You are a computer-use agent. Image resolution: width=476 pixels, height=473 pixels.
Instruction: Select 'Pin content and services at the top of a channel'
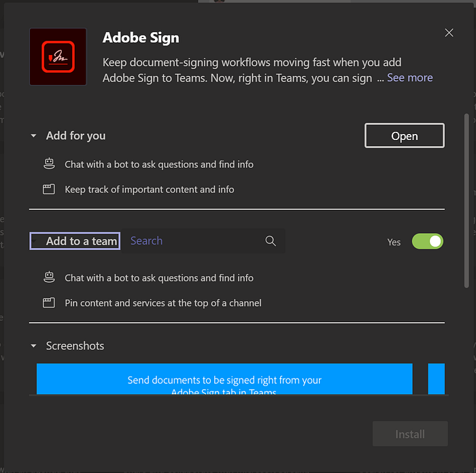click(163, 303)
